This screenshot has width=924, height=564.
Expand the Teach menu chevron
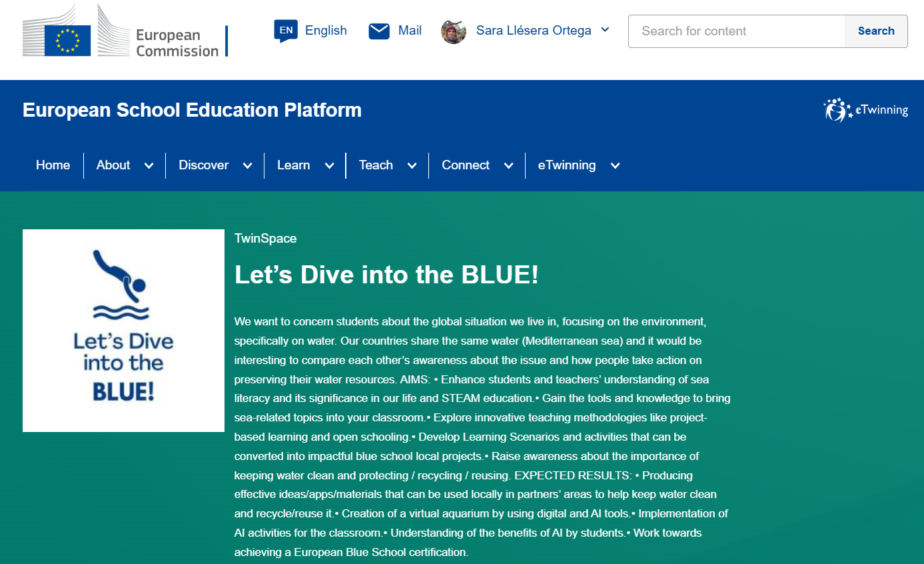412,166
